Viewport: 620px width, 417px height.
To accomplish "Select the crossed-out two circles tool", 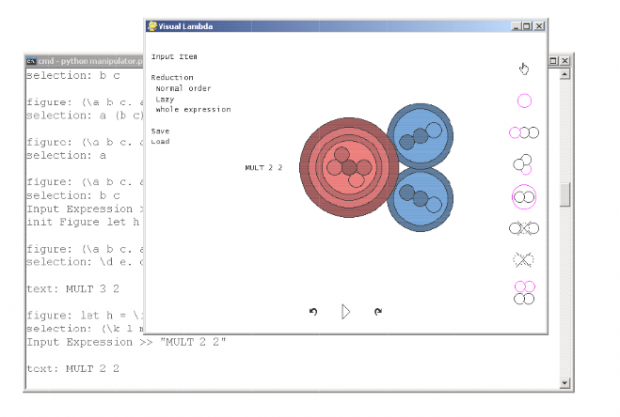I will [x=524, y=228].
